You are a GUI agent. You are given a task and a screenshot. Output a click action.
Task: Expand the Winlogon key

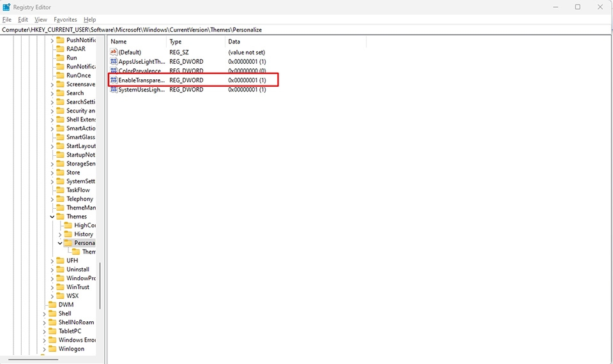(44, 349)
